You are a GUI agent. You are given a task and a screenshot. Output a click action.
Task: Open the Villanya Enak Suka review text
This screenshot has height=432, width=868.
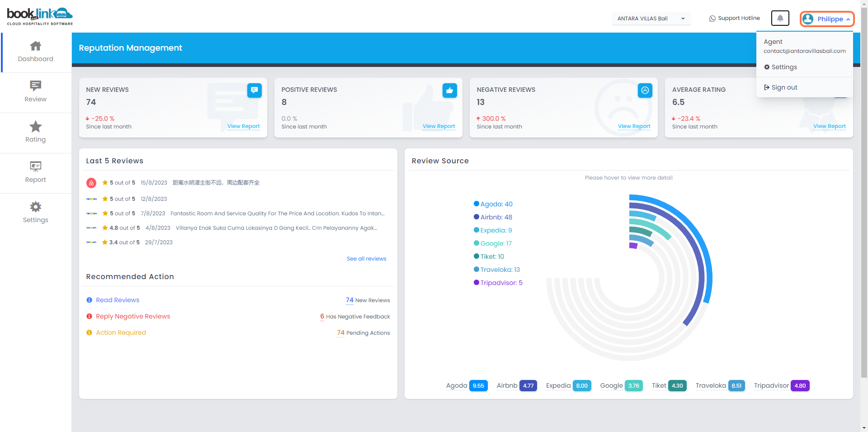click(276, 228)
